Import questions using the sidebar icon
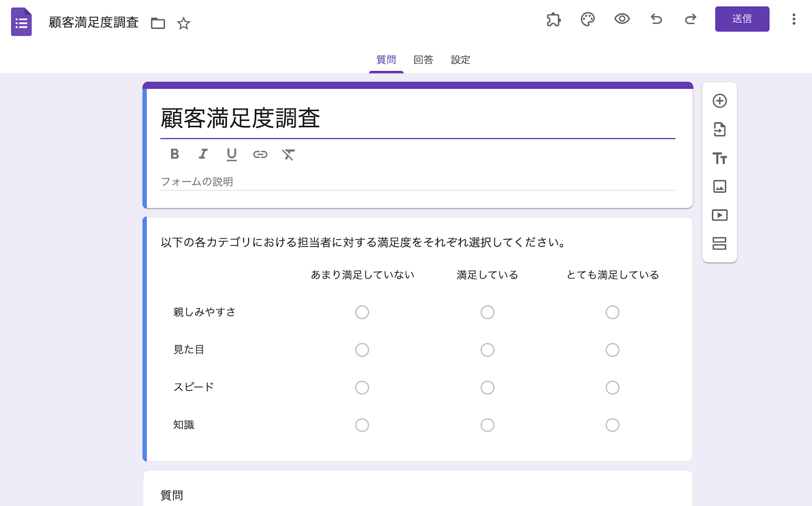This screenshot has width=812, height=506. [719, 130]
